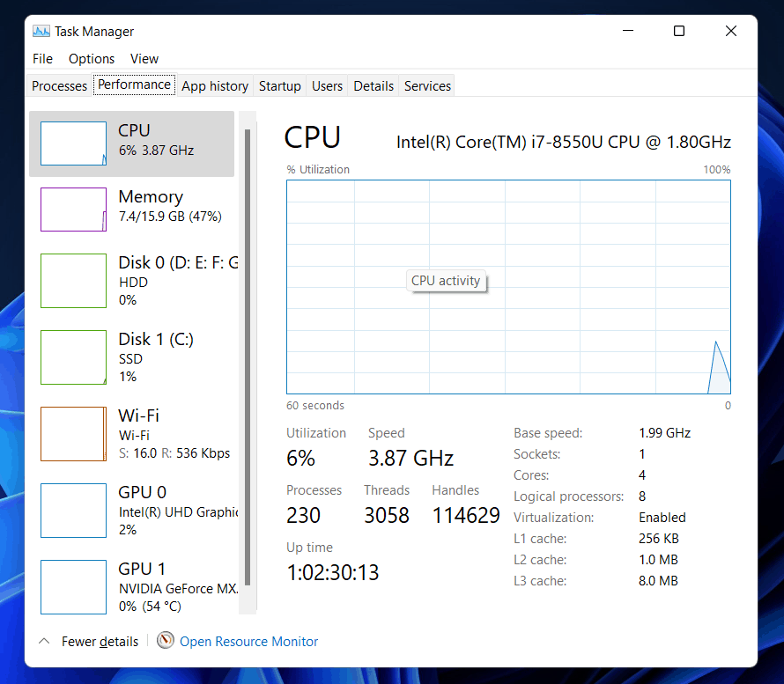784x684 pixels.
Task: Open Resource Monitor link
Action: pyautogui.click(x=248, y=641)
